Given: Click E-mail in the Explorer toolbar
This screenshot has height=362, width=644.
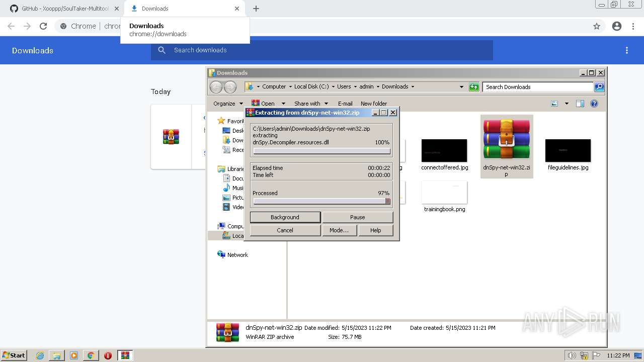Looking at the screenshot, I should (x=345, y=104).
